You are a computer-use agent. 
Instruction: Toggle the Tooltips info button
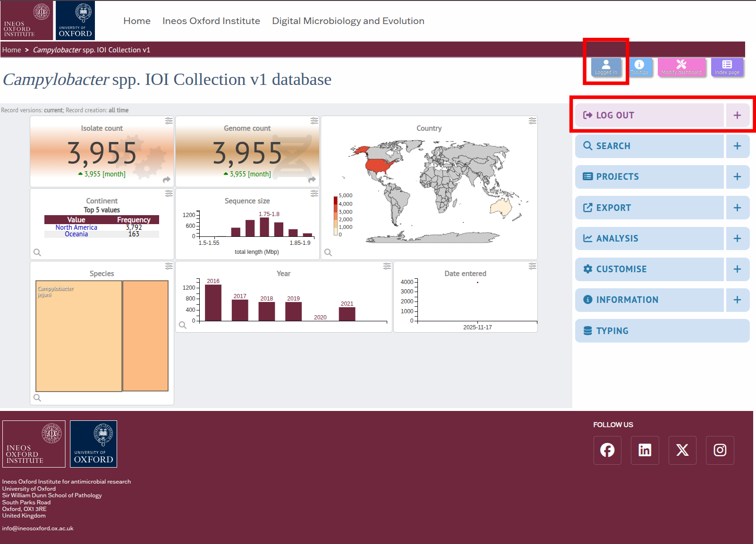pos(639,67)
